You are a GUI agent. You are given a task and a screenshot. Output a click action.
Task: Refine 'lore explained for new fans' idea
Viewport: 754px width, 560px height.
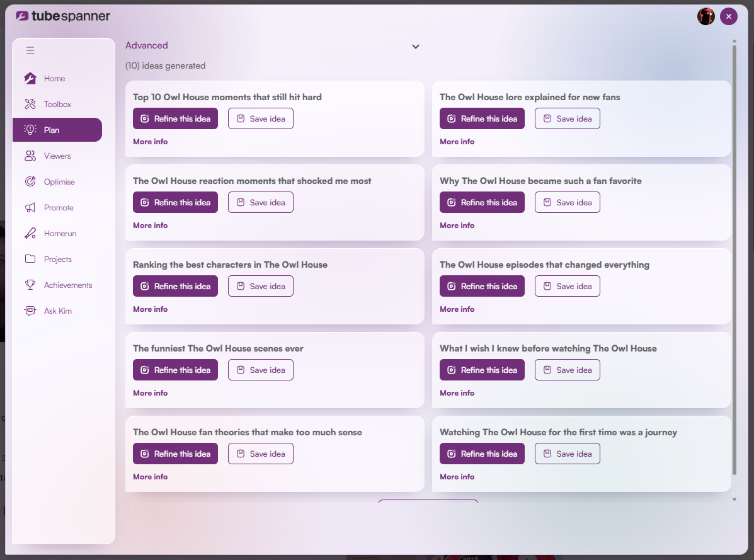(482, 118)
